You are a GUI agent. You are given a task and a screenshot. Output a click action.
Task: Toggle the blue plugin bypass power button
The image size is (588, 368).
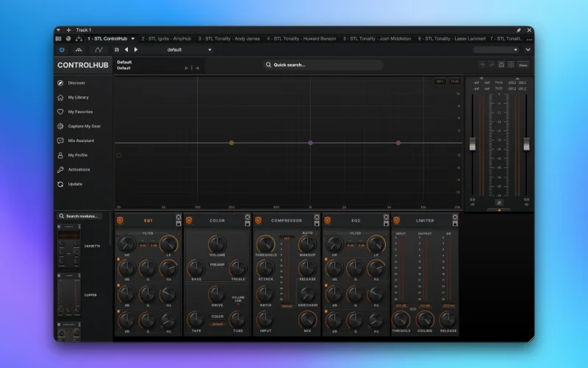pyautogui.click(x=62, y=49)
